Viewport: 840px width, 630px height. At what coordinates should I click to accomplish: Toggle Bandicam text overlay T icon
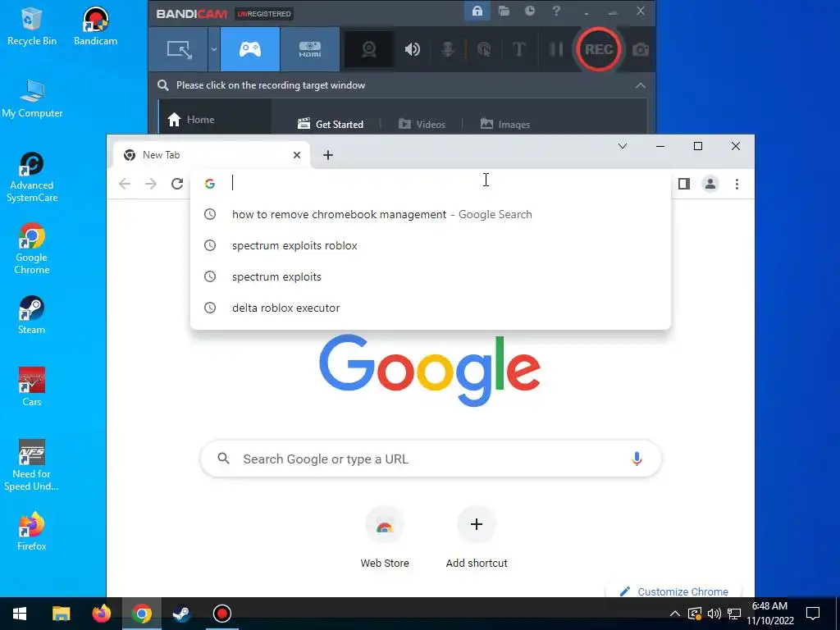518,50
